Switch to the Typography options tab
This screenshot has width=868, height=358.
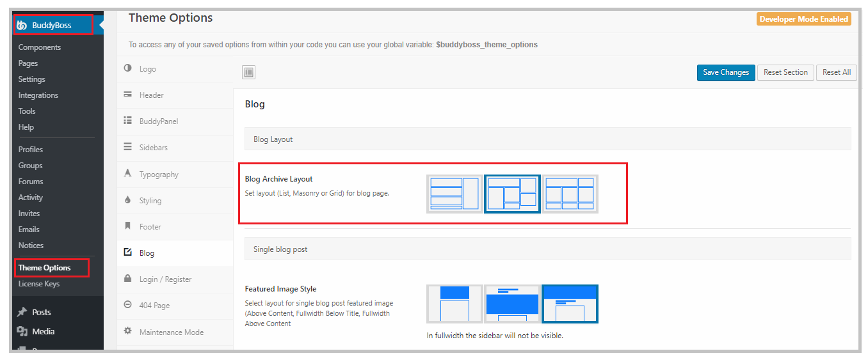pyautogui.click(x=175, y=175)
